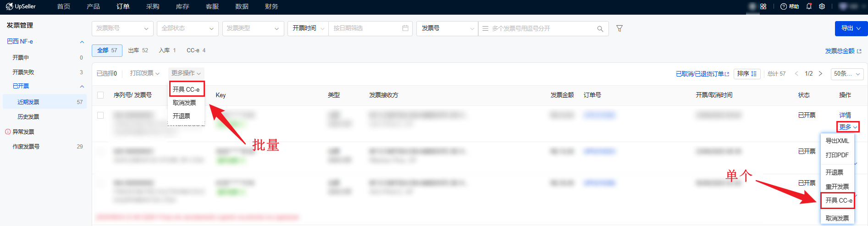Open the notifications bell icon
Screen dimensions: 868x226
click(x=809, y=6)
